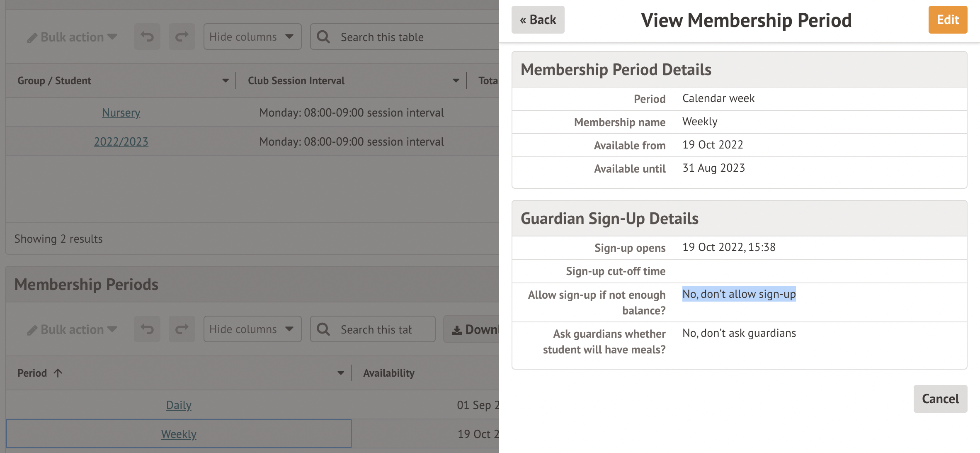This screenshot has width=980, height=453.
Task: Click the undo icon in upper toolbar
Action: 147,37
